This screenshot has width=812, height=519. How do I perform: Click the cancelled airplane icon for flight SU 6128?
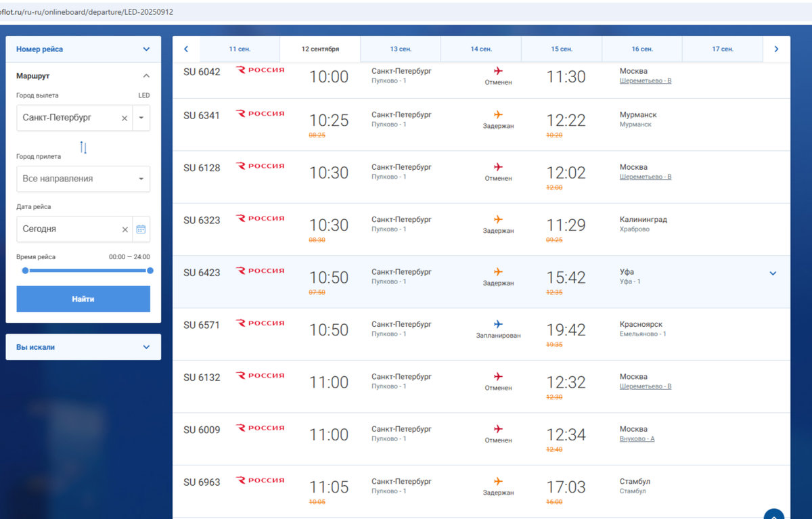click(499, 167)
